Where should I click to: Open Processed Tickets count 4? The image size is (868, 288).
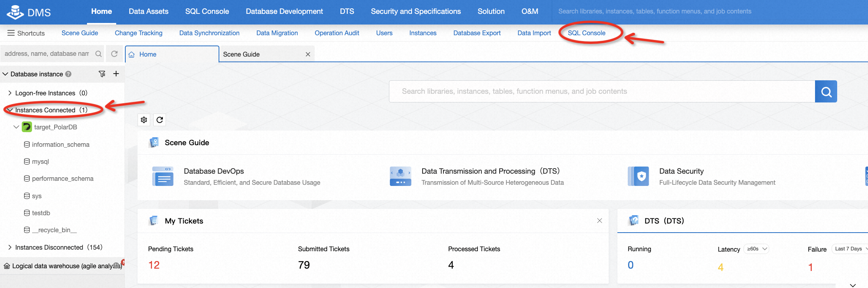click(451, 265)
